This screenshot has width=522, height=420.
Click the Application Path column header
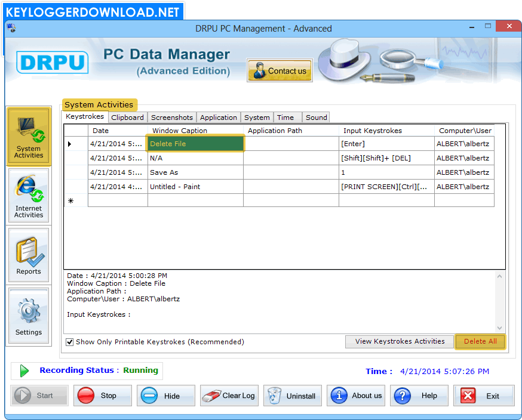(x=291, y=131)
